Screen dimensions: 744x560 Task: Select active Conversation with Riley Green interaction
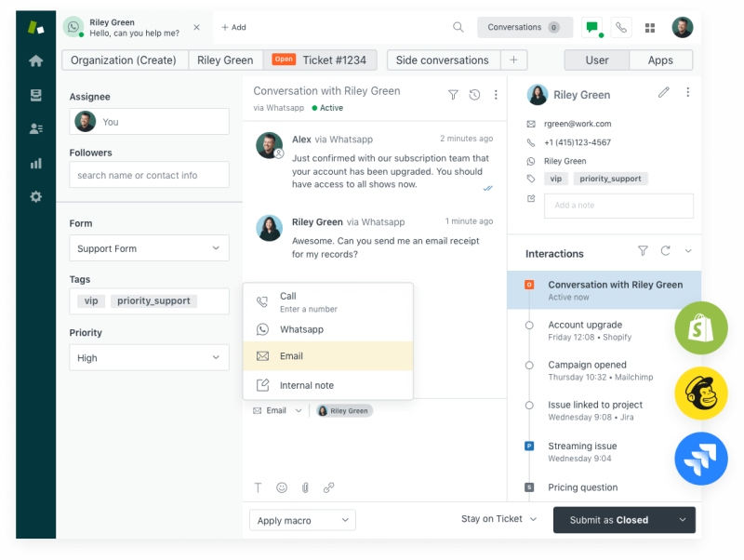[604, 290]
